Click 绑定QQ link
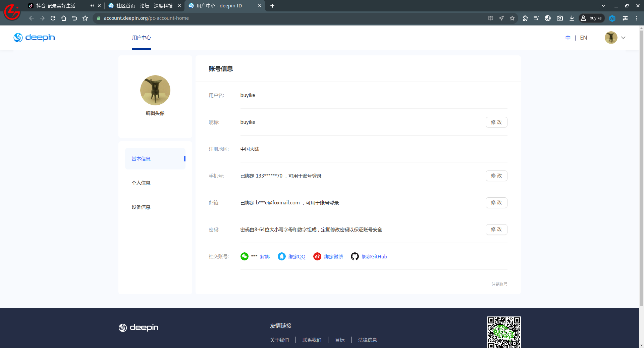Screen dimensions: 644x348 297,257
